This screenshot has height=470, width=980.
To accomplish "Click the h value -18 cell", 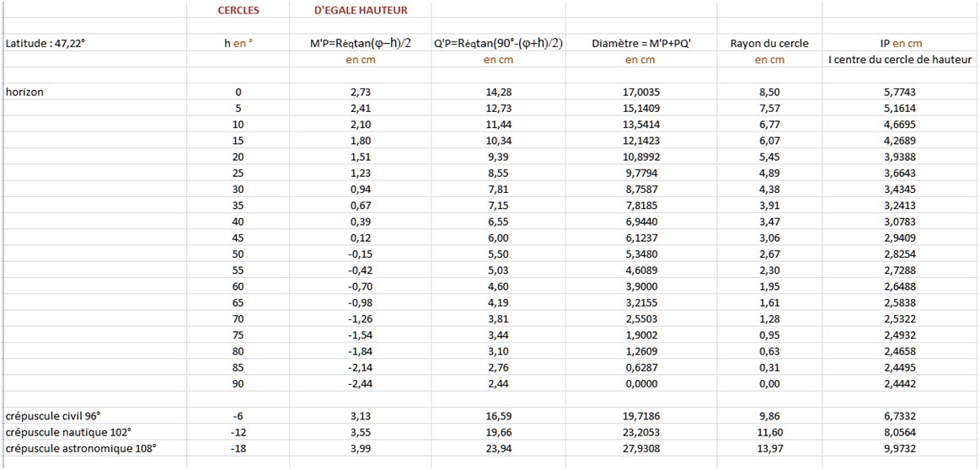I will 238,448.
